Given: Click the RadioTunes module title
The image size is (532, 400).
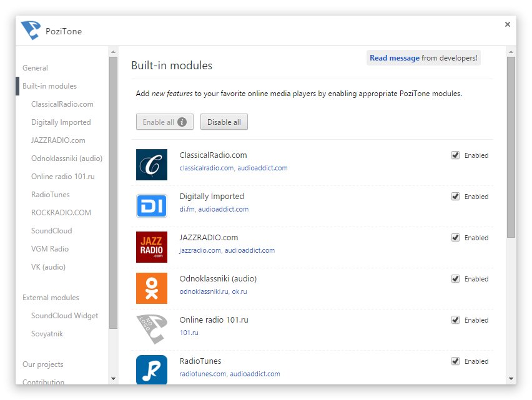Looking at the screenshot, I should [x=200, y=361].
